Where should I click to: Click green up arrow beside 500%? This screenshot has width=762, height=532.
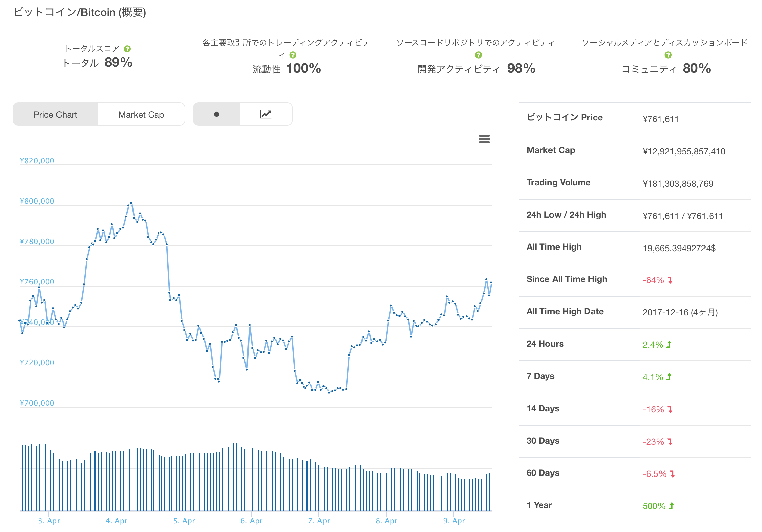672,506
